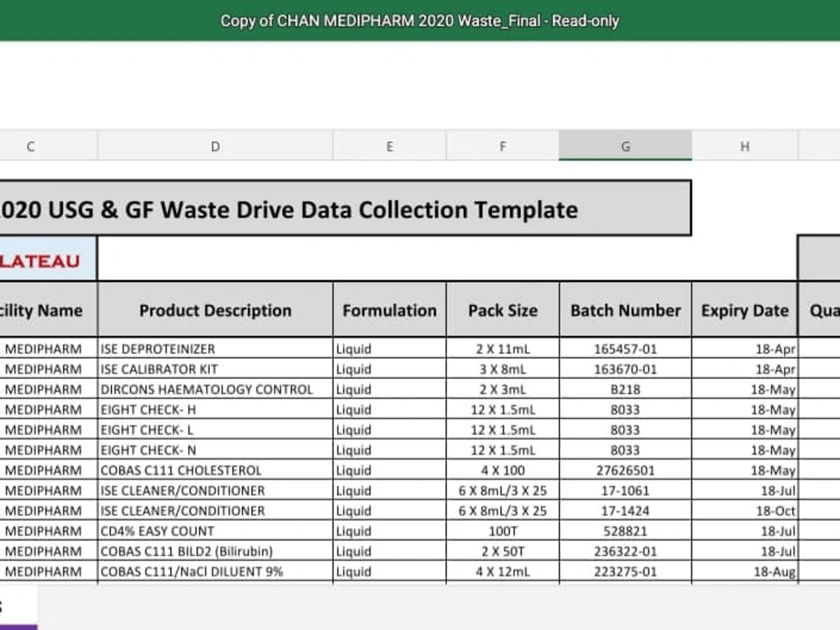Select Liquid cell in ISE DEPROTEINIZER row
The width and height of the screenshot is (840, 630).
pos(390,349)
